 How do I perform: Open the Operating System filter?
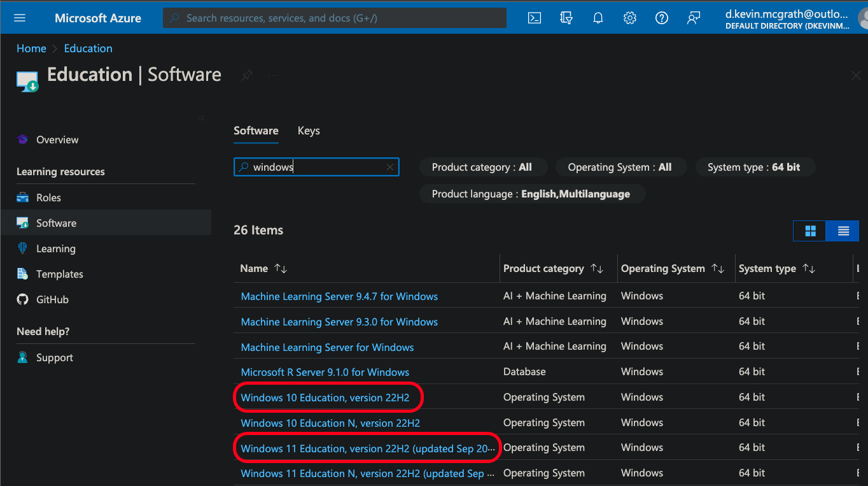[620, 168]
